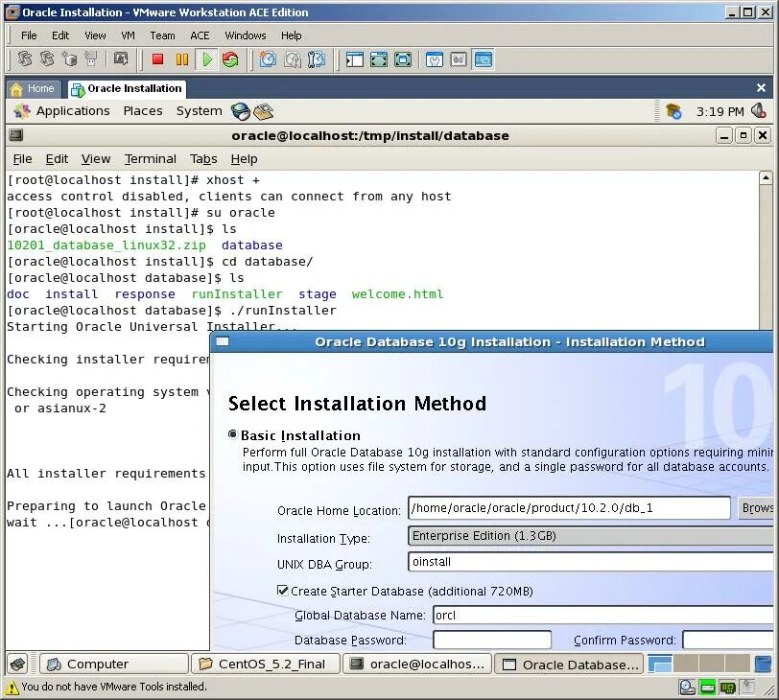Click the Database Password input field
Image resolution: width=779 pixels, height=700 pixels.
pos(492,640)
